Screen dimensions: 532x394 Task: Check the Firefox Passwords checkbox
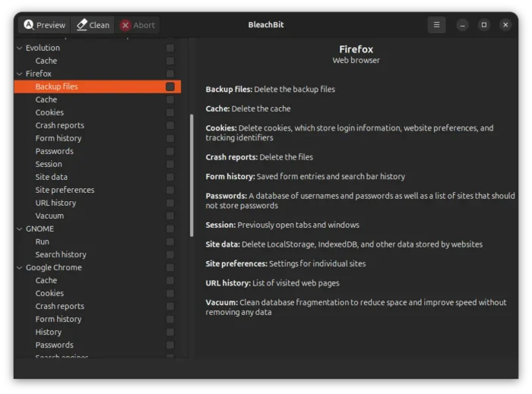tap(170, 151)
